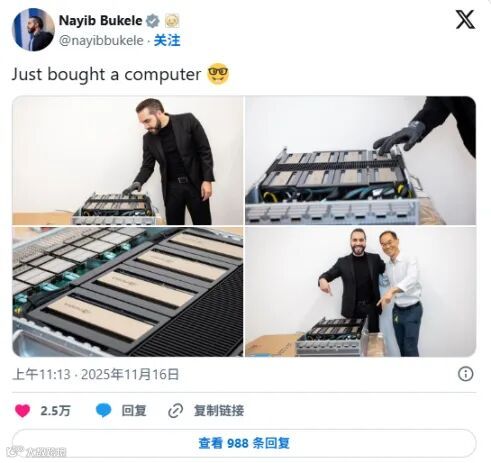The height and width of the screenshot is (463, 491).
Task: Click the X logo icon
Action: [x=465, y=19]
